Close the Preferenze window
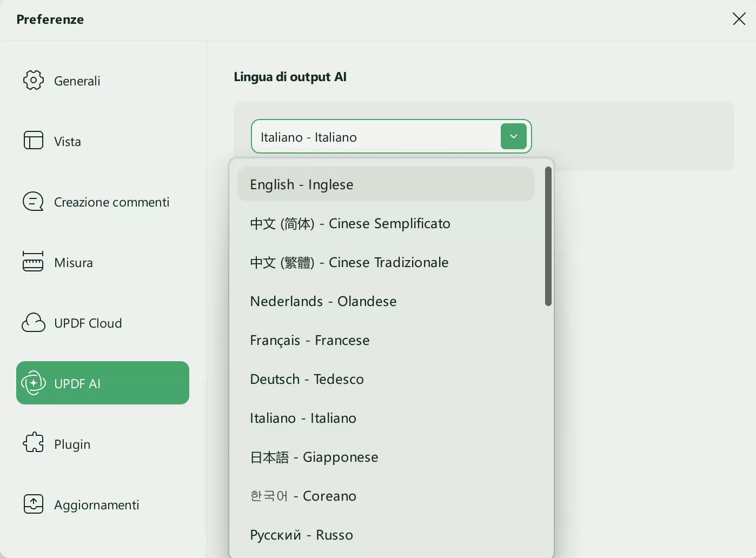This screenshot has height=558, width=756. coord(739,19)
